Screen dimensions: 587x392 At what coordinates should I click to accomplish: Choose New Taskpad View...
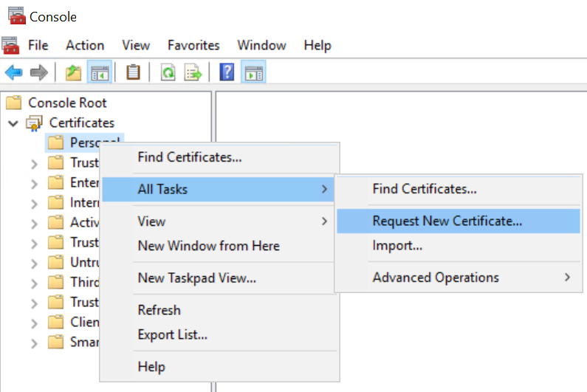click(x=218, y=278)
